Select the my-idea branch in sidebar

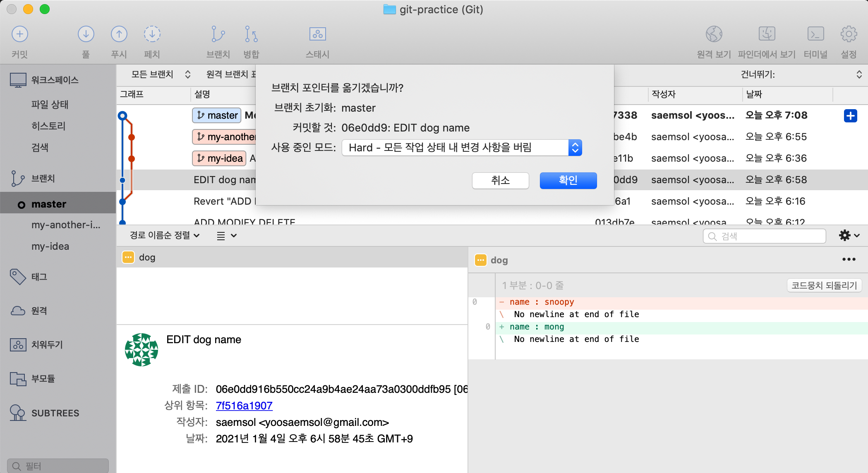(x=50, y=246)
